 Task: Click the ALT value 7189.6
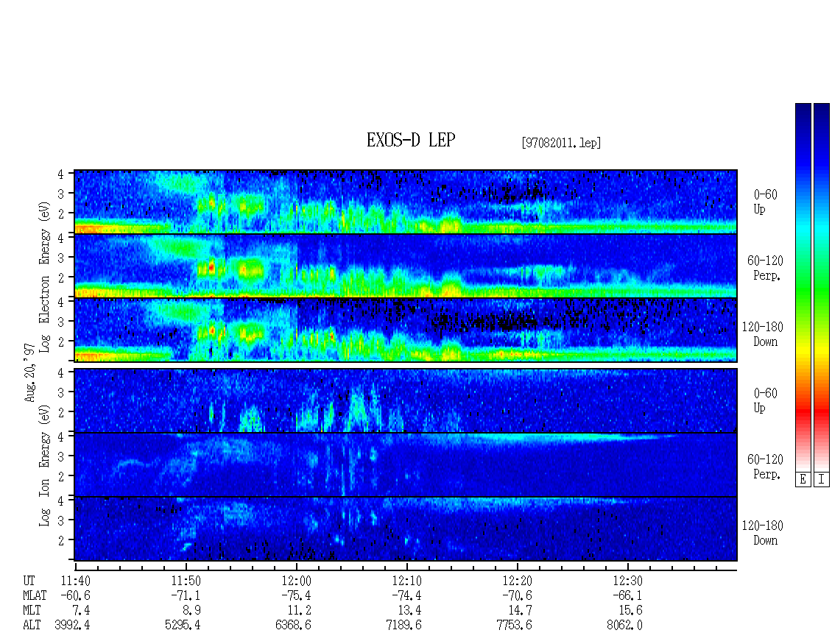403,625
